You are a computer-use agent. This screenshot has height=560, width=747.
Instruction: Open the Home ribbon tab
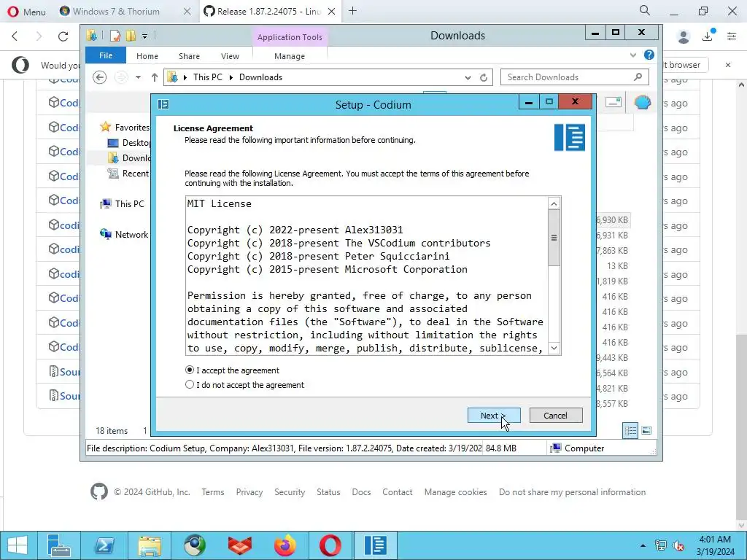(147, 56)
